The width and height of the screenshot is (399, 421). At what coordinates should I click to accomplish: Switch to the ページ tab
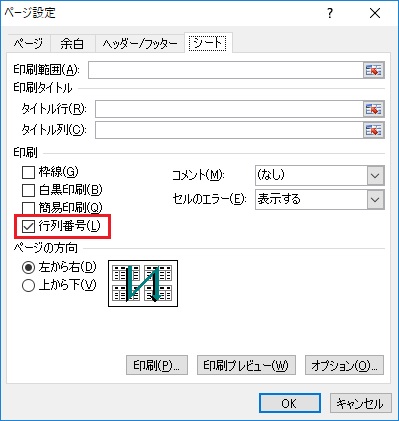(x=28, y=44)
